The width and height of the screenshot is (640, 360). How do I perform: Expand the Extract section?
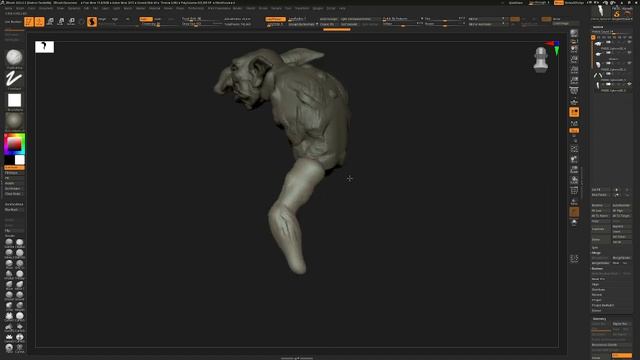coord(597,311)
